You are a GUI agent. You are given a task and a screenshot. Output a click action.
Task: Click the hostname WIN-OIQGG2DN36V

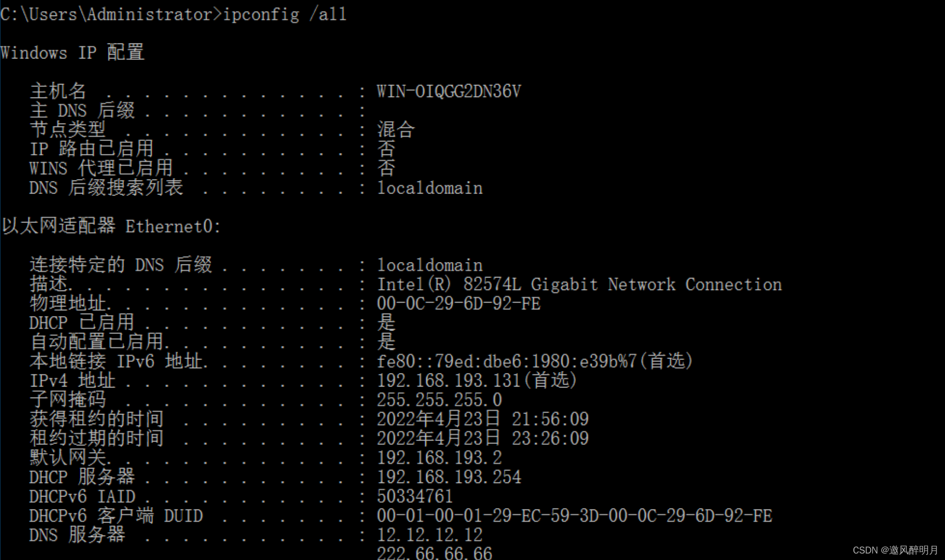[x=449, y=91]
